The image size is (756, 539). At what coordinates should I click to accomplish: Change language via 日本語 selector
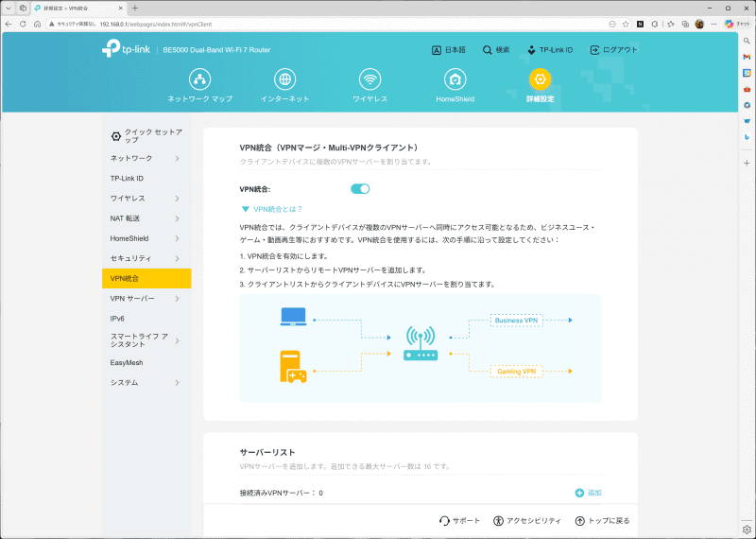(448, 50)
